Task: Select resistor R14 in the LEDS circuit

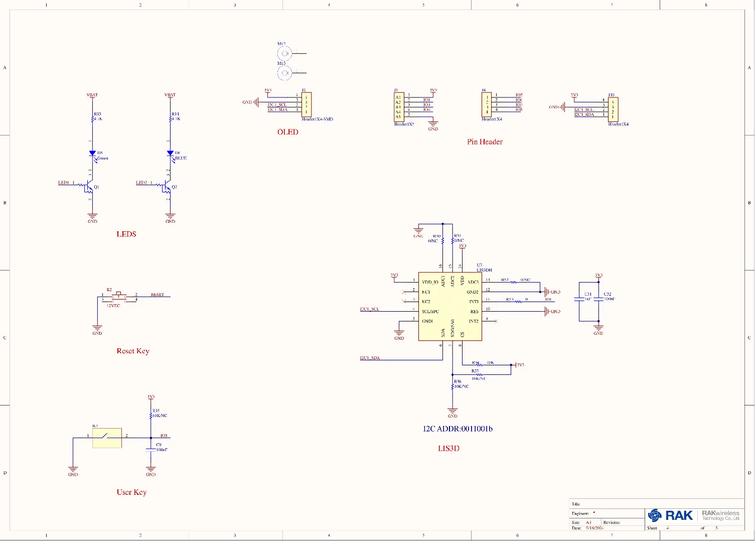Action: [170, 119]
